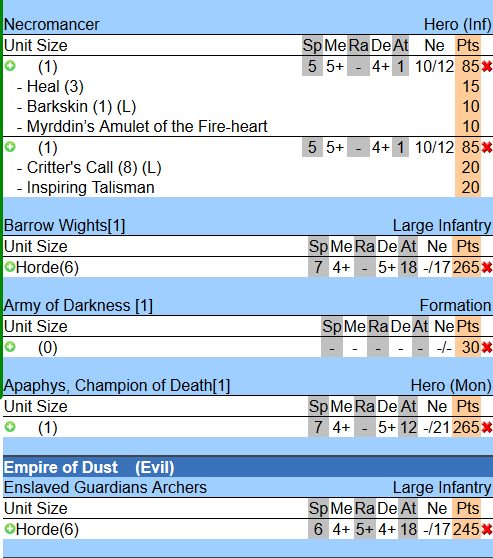Open the Empire of Dust (Evil) section header
This screenshot has height=558, width=493.
tap(89, 467)
